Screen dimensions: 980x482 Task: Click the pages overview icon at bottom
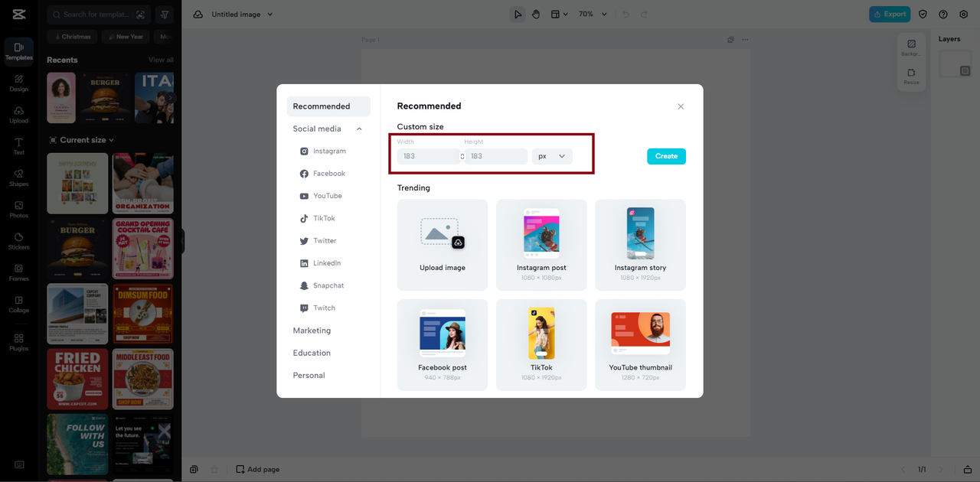tap(194, 469)
